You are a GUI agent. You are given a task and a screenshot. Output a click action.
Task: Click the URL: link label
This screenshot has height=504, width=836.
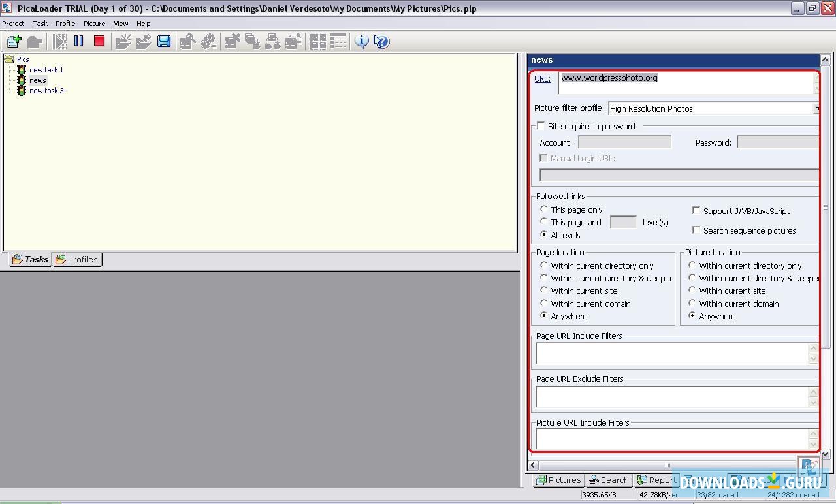coord(542,78)
